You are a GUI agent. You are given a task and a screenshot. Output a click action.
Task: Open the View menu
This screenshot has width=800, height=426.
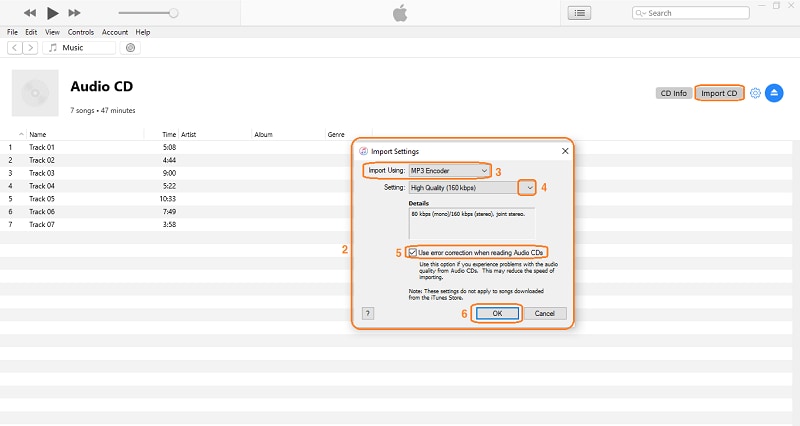pyautogui.click(x=52, y=32)
